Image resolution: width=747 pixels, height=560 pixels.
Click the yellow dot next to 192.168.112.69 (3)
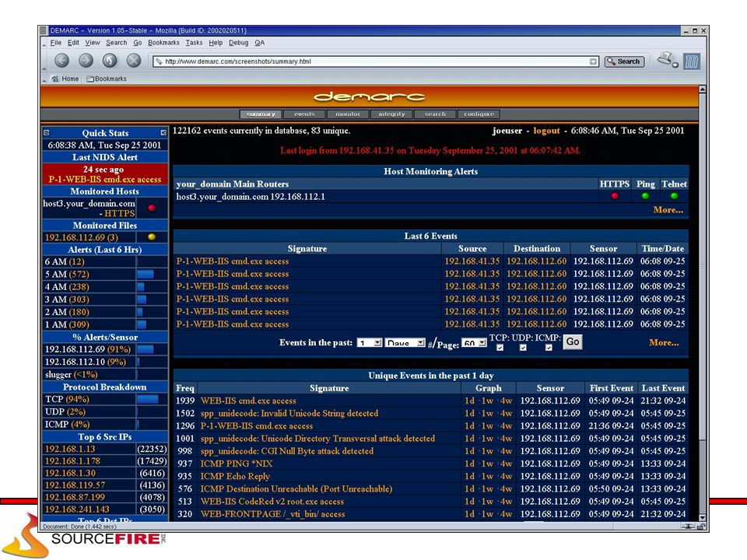(x=152, y=236)
